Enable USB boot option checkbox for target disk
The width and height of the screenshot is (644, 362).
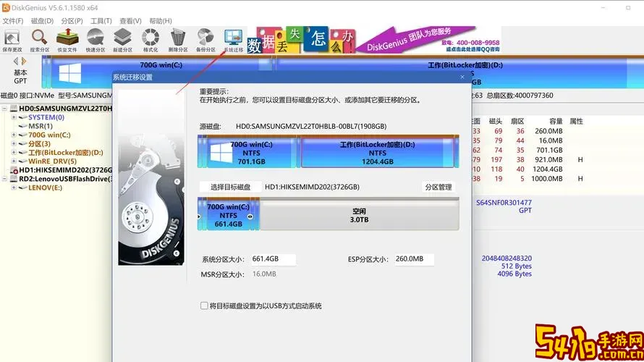coord(204,306)
